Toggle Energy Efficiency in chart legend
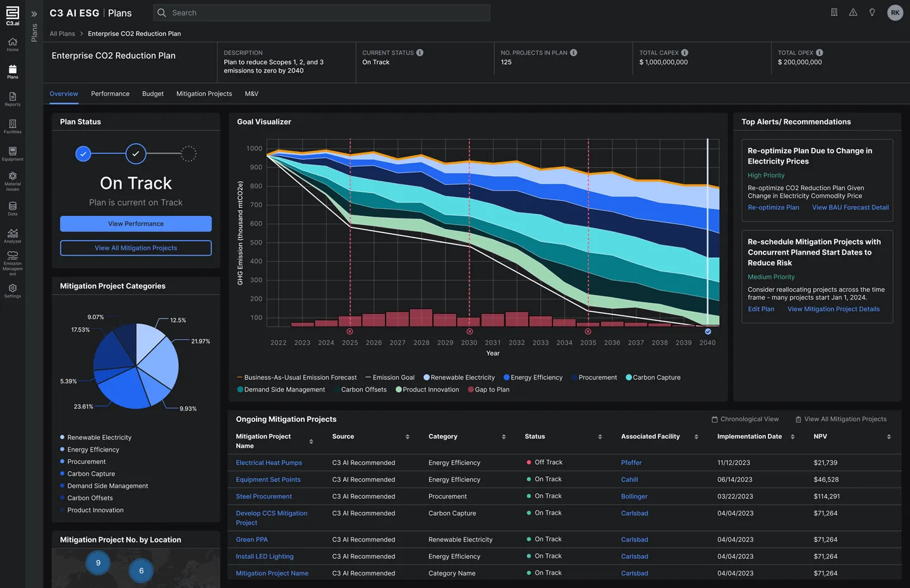The image size is (910, 588). pos(533,378)
